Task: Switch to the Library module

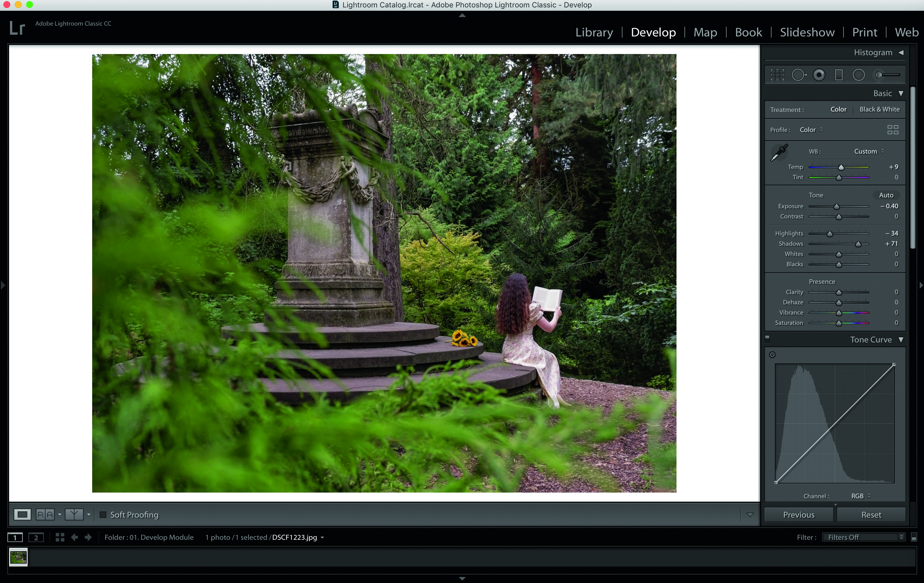Action: [594, 32]
